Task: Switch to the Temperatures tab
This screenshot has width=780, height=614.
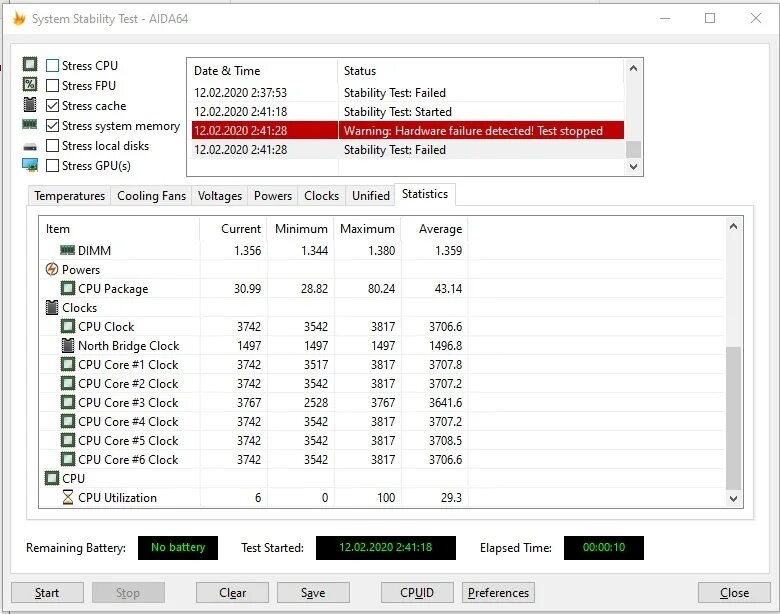Action: [70, 196]
